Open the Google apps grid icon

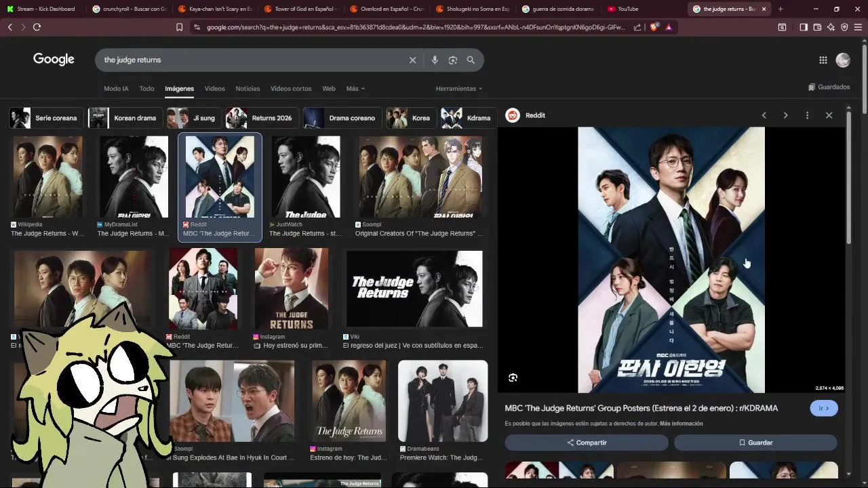[x=823, y=60]
